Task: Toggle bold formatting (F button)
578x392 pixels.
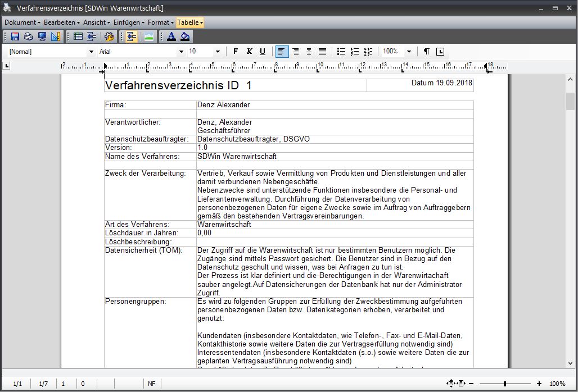Action: 236,52
